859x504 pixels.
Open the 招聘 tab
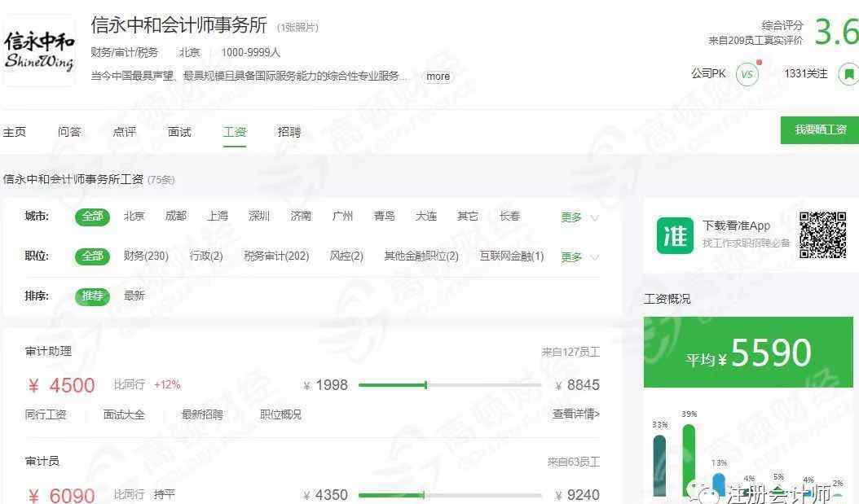(289, 132)
